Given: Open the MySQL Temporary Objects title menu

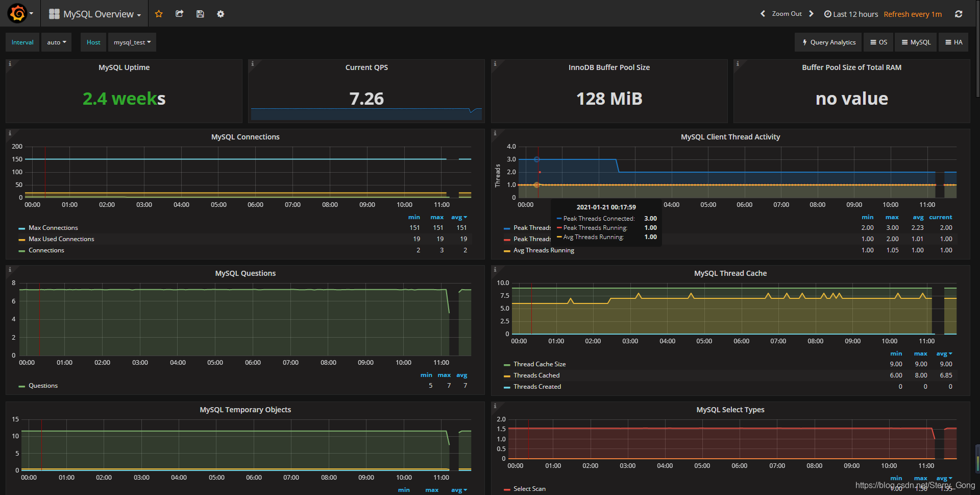Looking at the screenshot, I should click(x=245, y=410).
